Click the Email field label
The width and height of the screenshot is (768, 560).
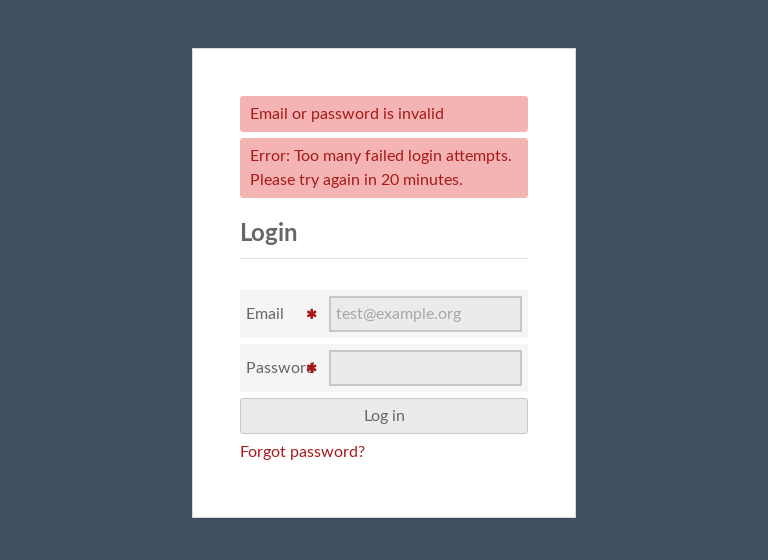click(x=265, y=314)
